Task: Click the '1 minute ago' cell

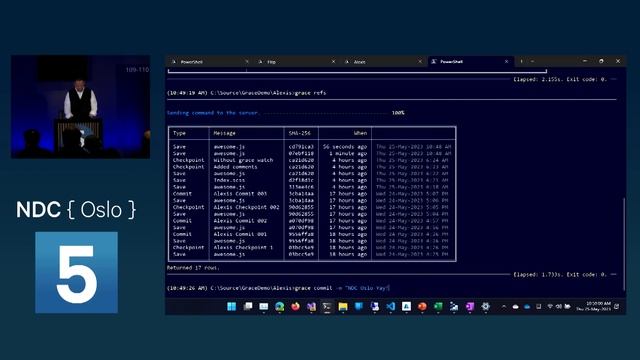Action: (x=348, y=153)
